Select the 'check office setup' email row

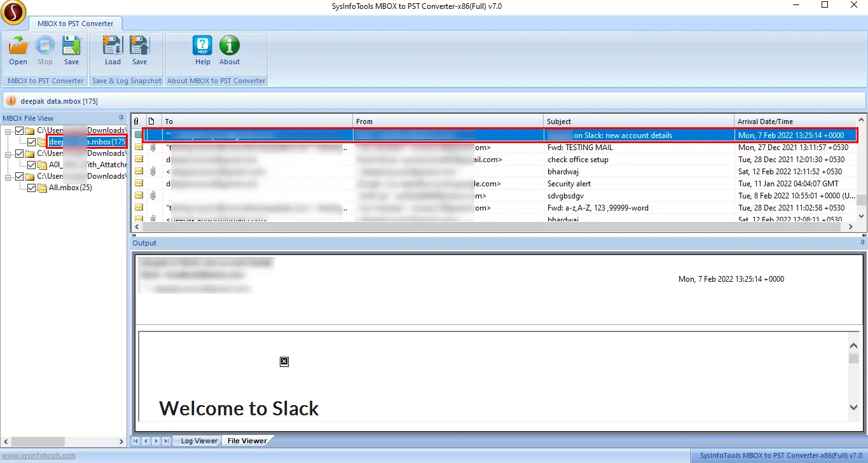click(494, 160)
